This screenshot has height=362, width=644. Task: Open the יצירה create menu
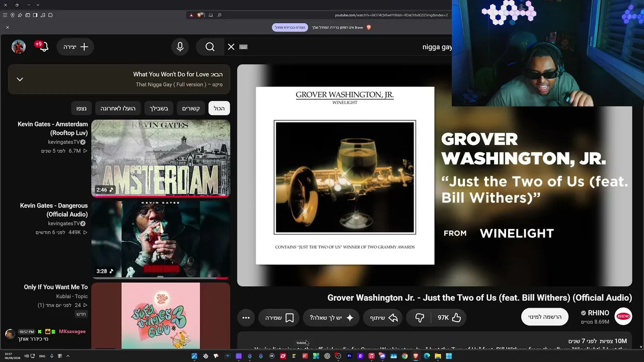[x=75, y=47]
